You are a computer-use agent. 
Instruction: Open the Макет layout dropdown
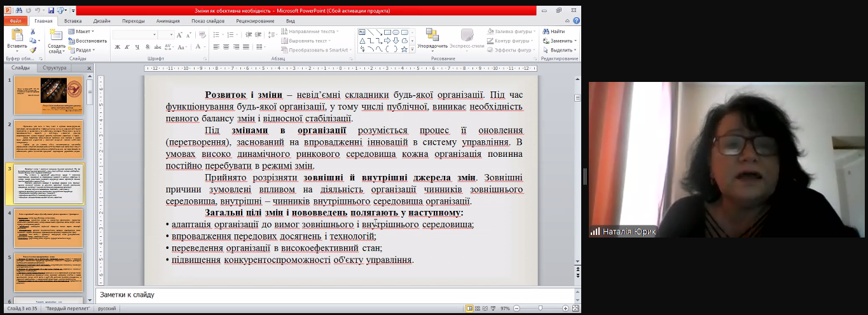[80, 32]
